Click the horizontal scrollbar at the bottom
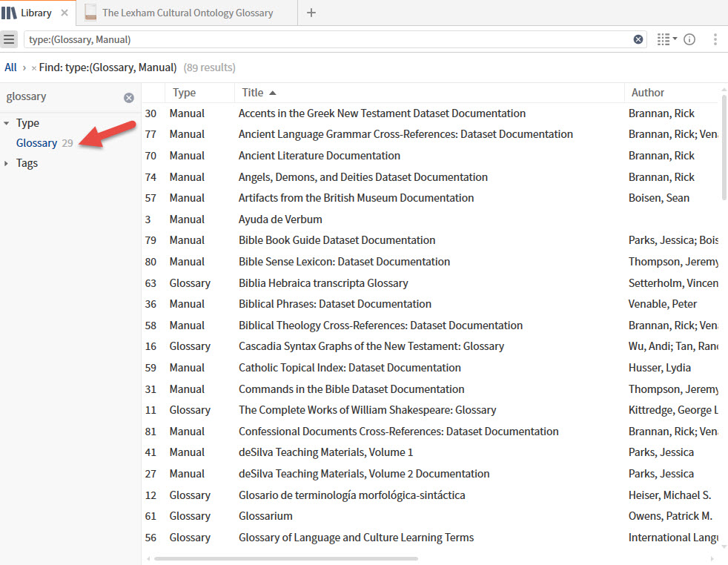 [x=286, y=558]
